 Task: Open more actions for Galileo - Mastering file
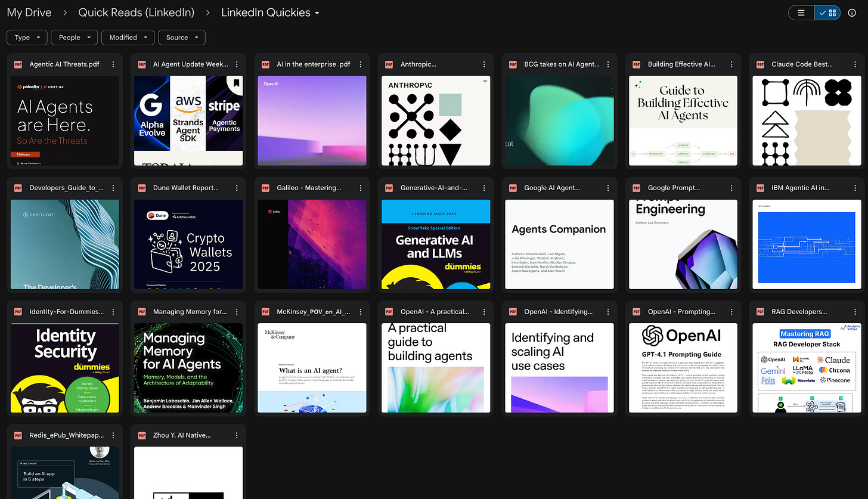coord(361,188)
